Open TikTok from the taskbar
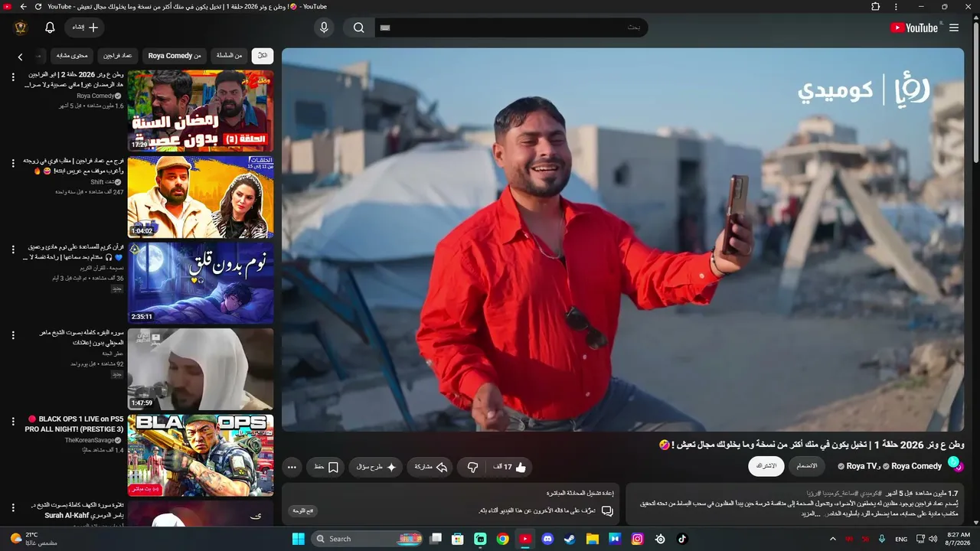This screenshot has width=980, height=551. pyautogui.click(x=682, y=539)
